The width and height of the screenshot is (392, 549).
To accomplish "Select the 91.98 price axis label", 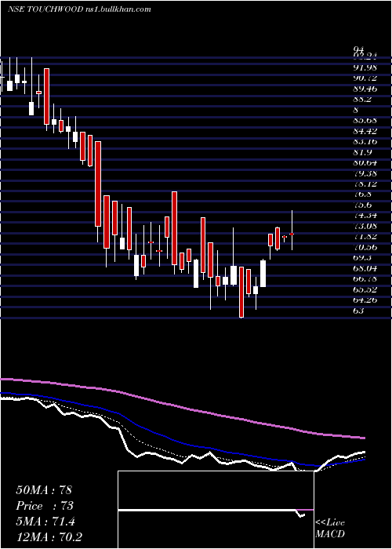I will [365, 67].
